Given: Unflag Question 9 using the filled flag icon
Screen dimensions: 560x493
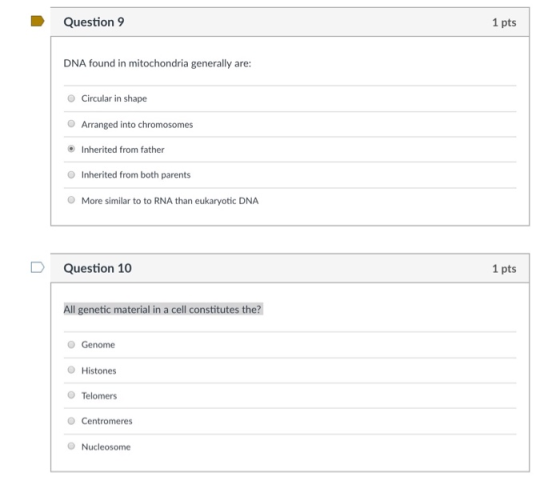Looking at the screenshot, I should tap(38, 21).
